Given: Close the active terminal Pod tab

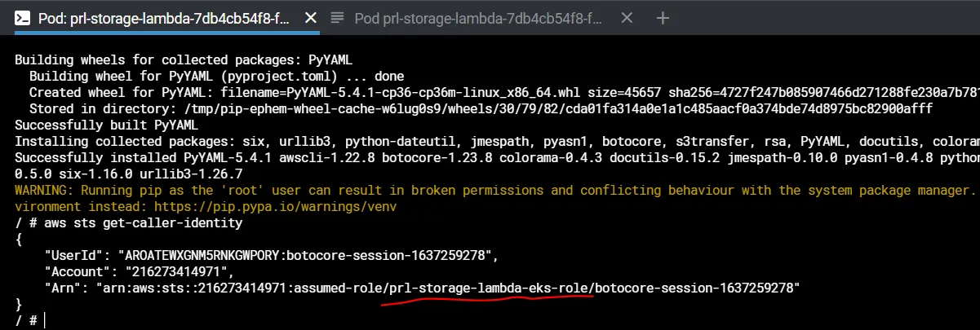Looking at the screenshot, I should 307,18.
